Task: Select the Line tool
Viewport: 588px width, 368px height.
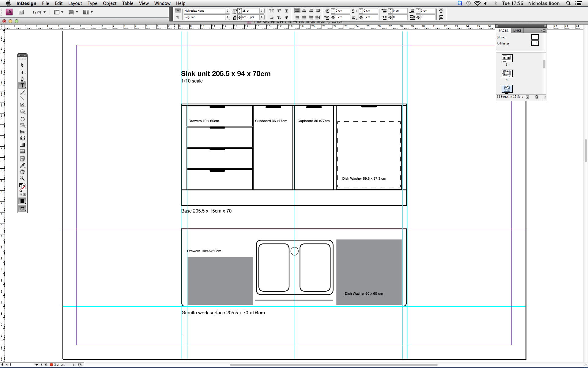Action: click(x=22, y=99)
